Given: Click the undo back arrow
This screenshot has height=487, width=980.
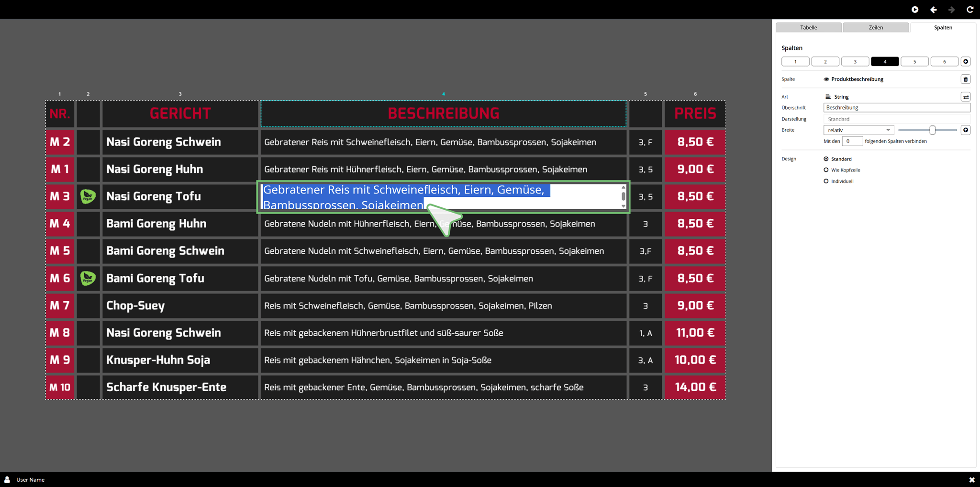Looking at the screenshot, I should (x=933, y=10).
